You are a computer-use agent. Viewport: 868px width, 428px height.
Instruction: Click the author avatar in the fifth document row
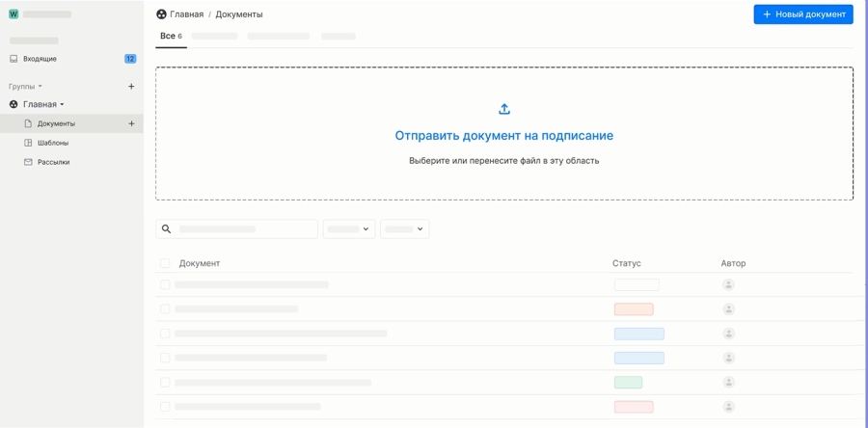click(728, 382)
